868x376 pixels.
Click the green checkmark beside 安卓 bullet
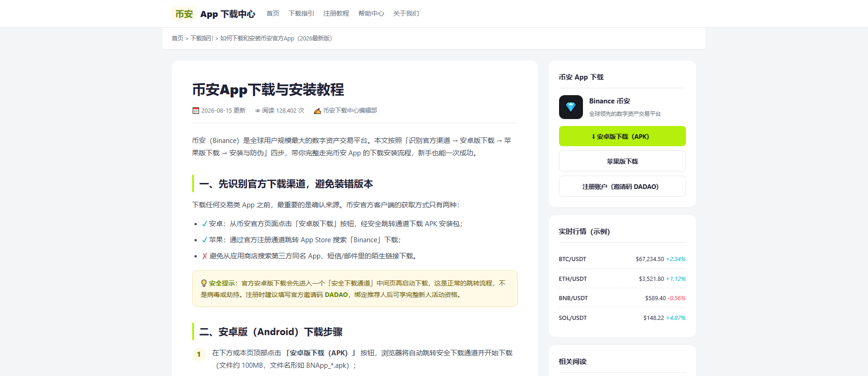[205, 224]
